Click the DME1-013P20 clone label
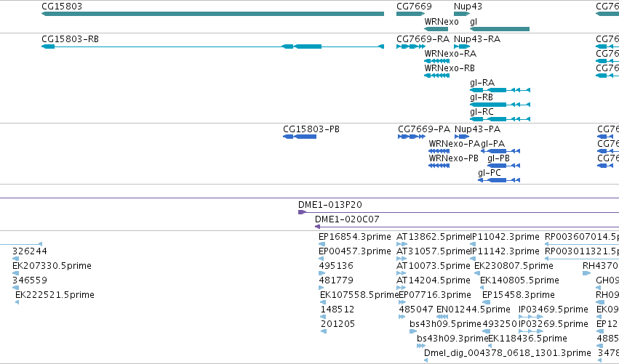This screenshot has width=619, height=364. click(x=330, y=205)
